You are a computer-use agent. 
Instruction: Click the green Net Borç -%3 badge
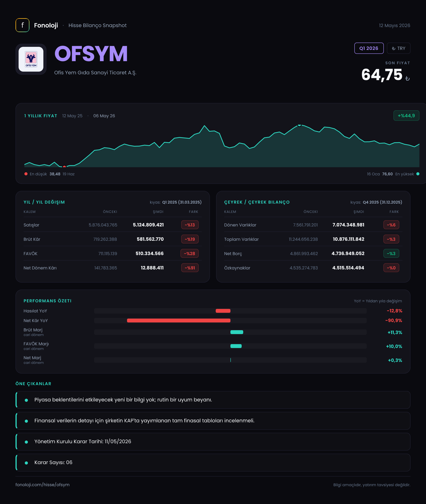click(391, 253)
